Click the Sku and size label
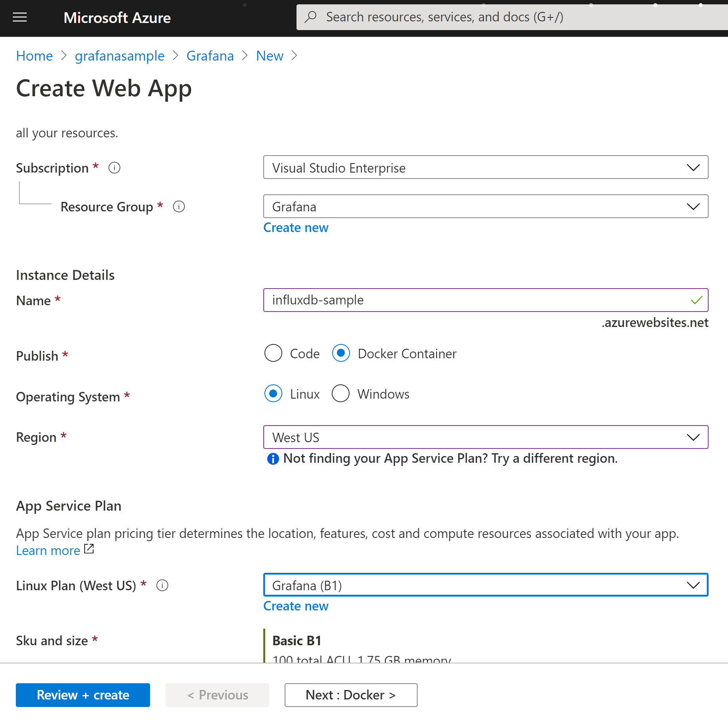Image resolution: width=728 pixels, height=726 pixels. point(52,641)
